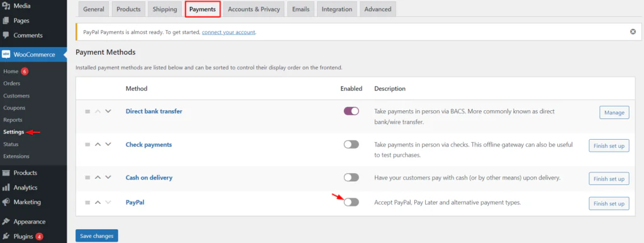Click the Media icon in sidebar
Viewport: 644px width, 243px height.
coord(6,6)
